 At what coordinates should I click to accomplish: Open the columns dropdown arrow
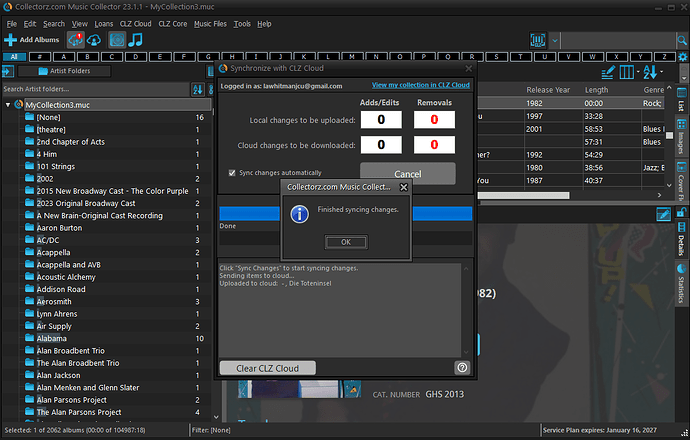coord(638,72)
